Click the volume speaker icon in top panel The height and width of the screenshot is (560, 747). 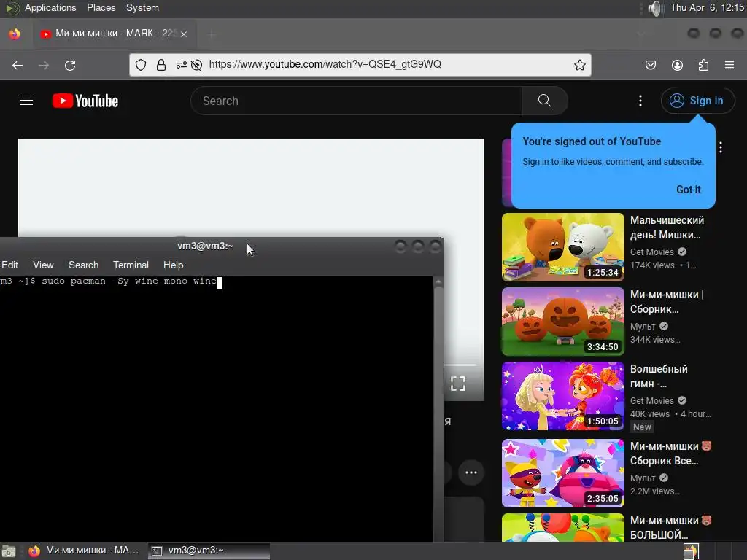tap(655, 8)
